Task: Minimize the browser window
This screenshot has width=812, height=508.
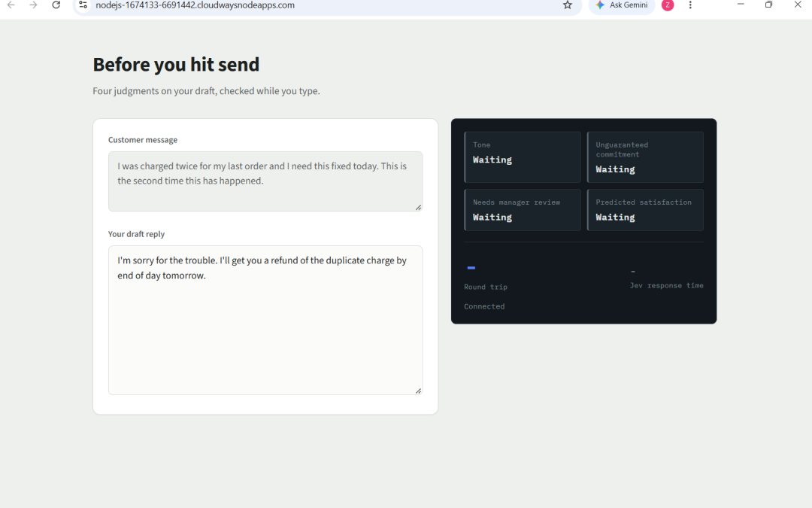Action: (x=741, y=5)
